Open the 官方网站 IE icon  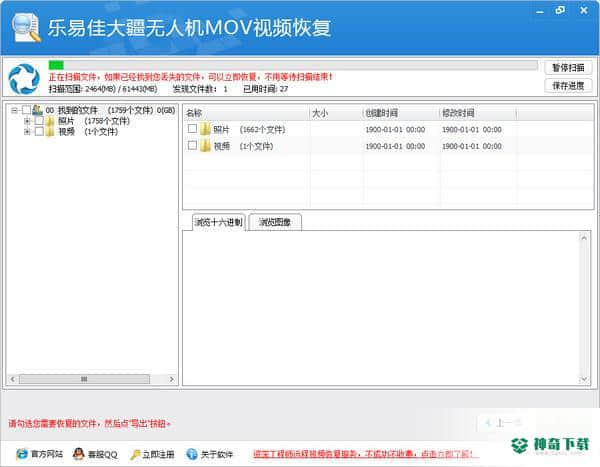pyautogui.click(x=22, y=454)
